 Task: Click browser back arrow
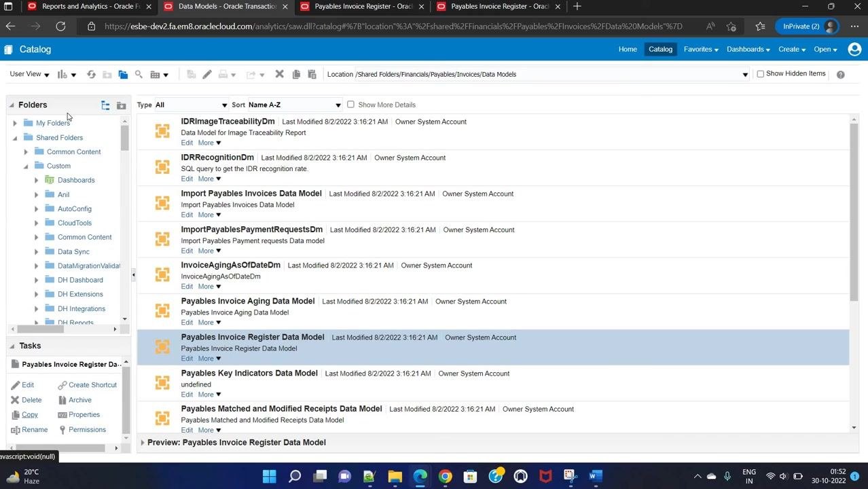point(10,26)
